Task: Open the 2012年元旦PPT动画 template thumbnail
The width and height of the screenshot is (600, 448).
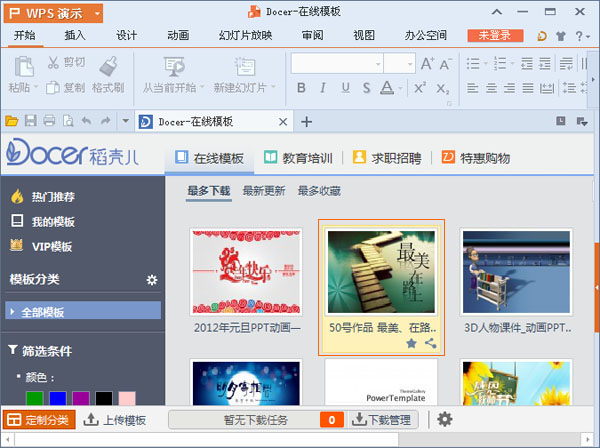Action: 246,272
